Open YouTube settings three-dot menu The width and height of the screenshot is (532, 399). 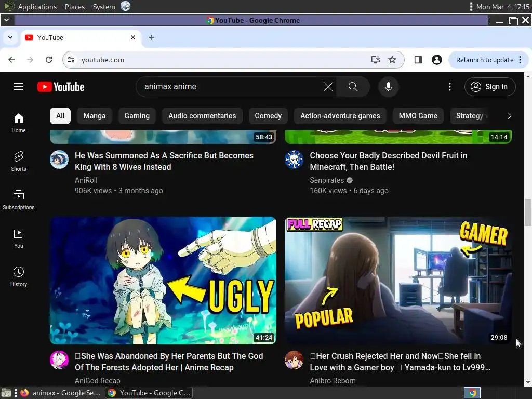[x=450, y=87]
